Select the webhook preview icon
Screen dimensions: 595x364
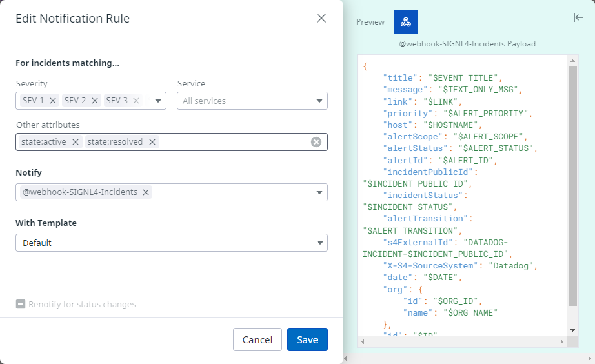click(x=406, y=22)
